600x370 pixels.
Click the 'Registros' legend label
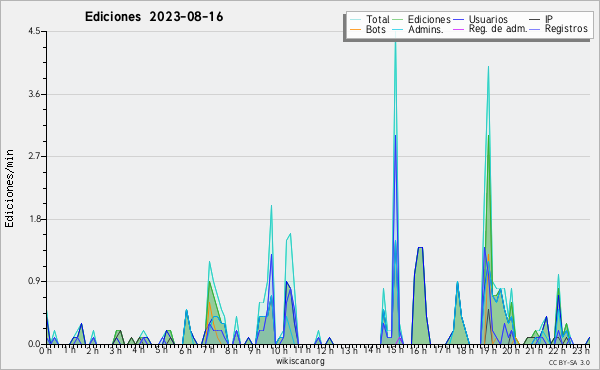click(566, 29)
